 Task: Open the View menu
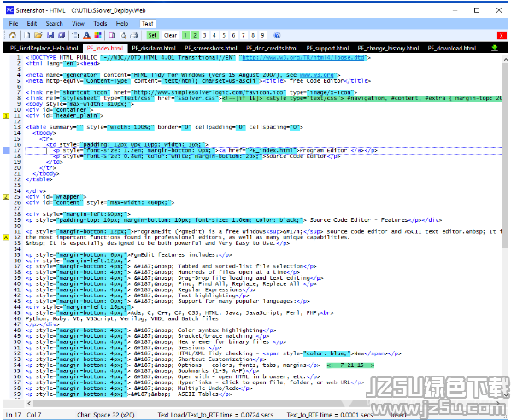79,23
